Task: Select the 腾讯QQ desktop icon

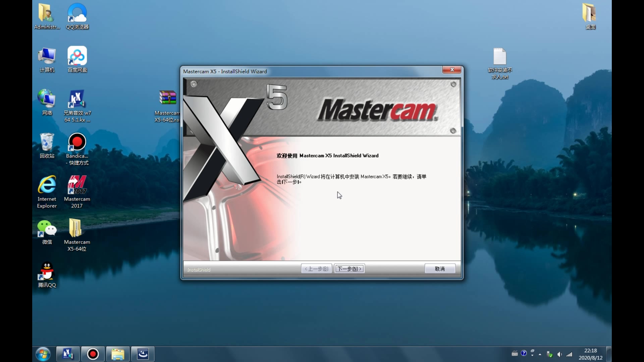Action: tap(47, 275)
